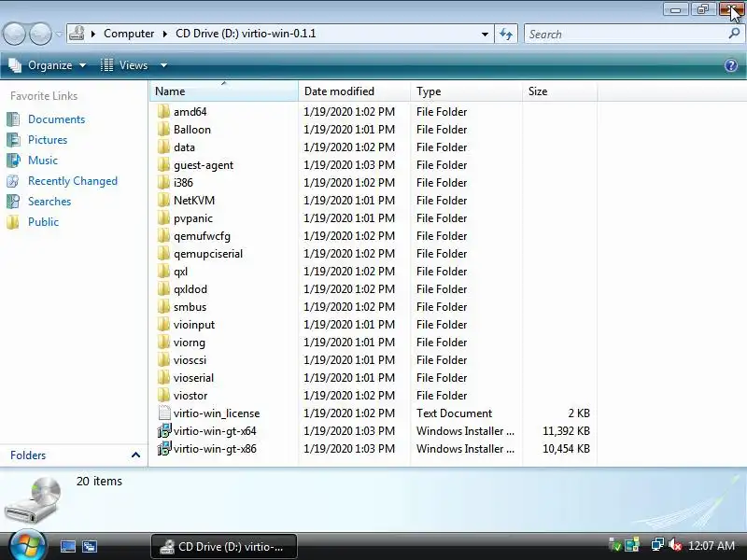
Task: Click the 11,392 KB size cell
Action: coord(566,431)
